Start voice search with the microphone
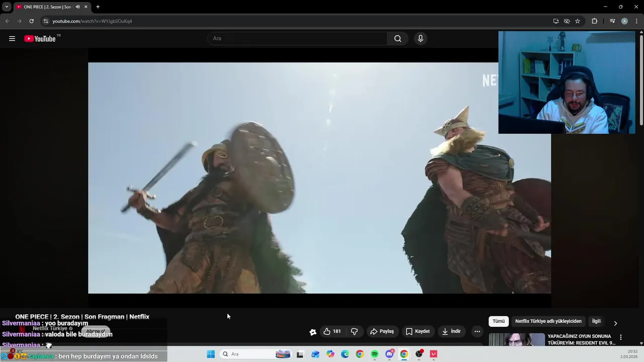Image resolution: width=644 pixels, height=362 pixels. coord(421,39)
